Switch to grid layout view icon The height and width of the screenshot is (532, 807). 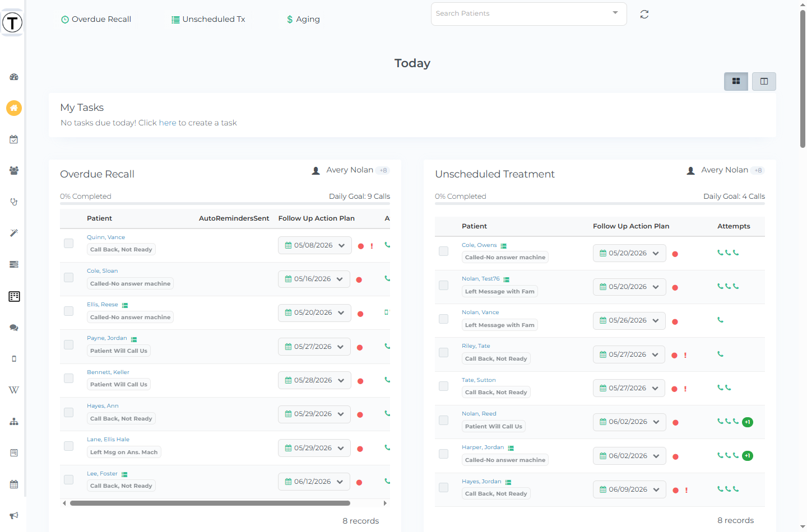(x=736, y=81)
